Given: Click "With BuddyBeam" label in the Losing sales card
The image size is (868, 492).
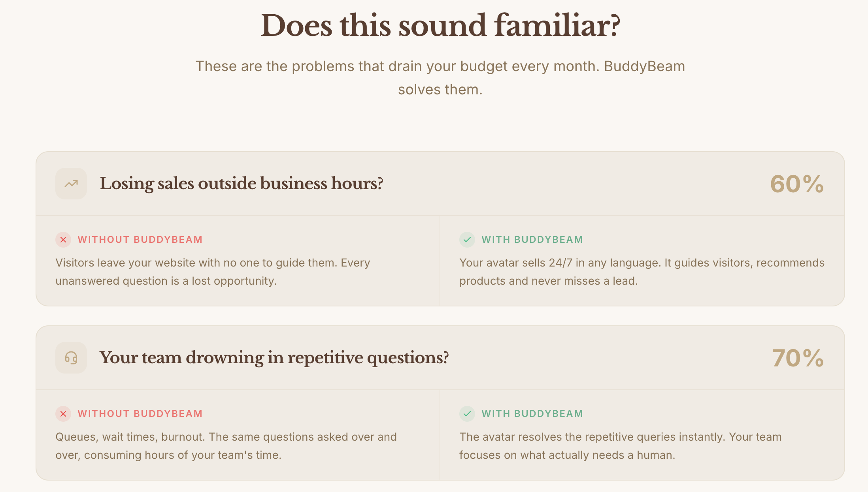Looking at the screenshot, I should click(x=532, y=240).
